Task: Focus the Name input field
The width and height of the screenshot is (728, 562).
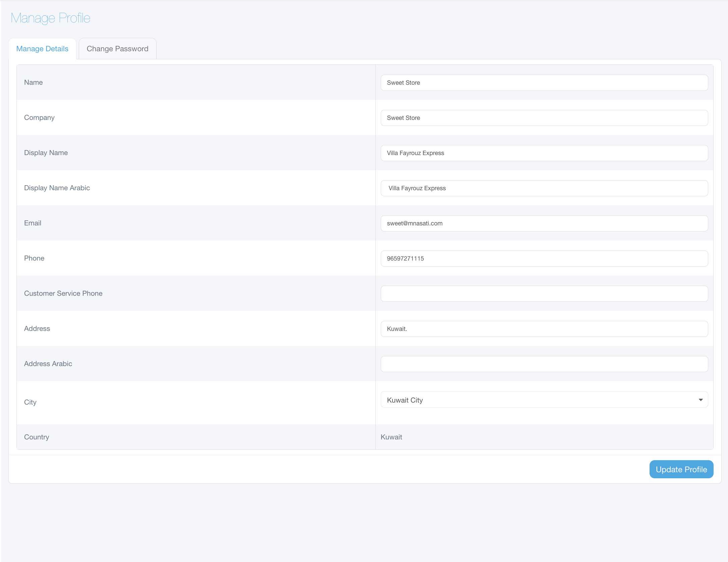Action: pos(544,83)
